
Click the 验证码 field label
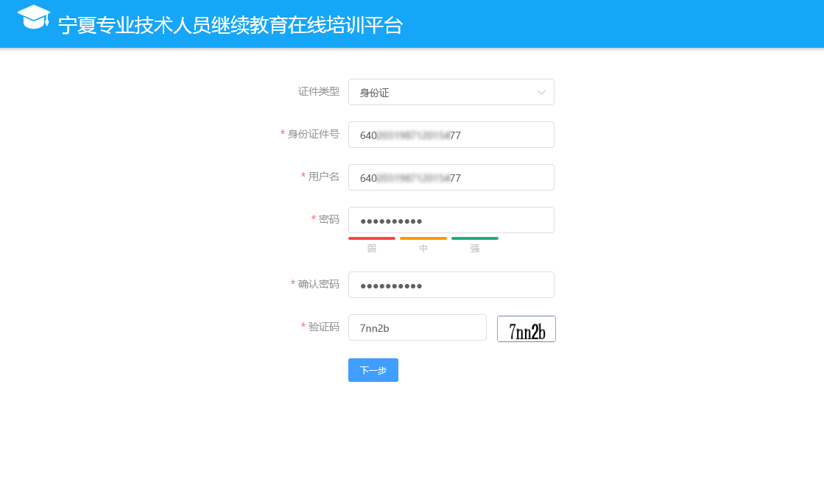pos(324,327)
